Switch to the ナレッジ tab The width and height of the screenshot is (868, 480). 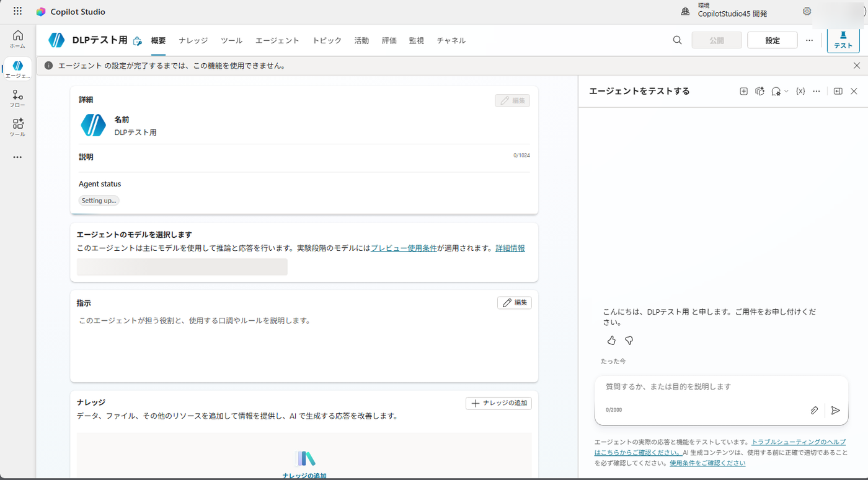(193, 40)
